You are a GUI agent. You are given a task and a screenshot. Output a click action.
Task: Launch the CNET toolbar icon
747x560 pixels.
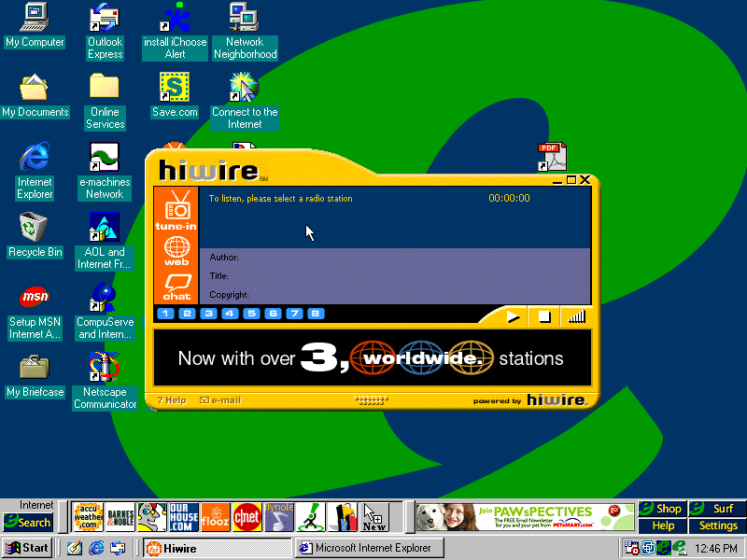pyautogui.click(x=247, y=516)
